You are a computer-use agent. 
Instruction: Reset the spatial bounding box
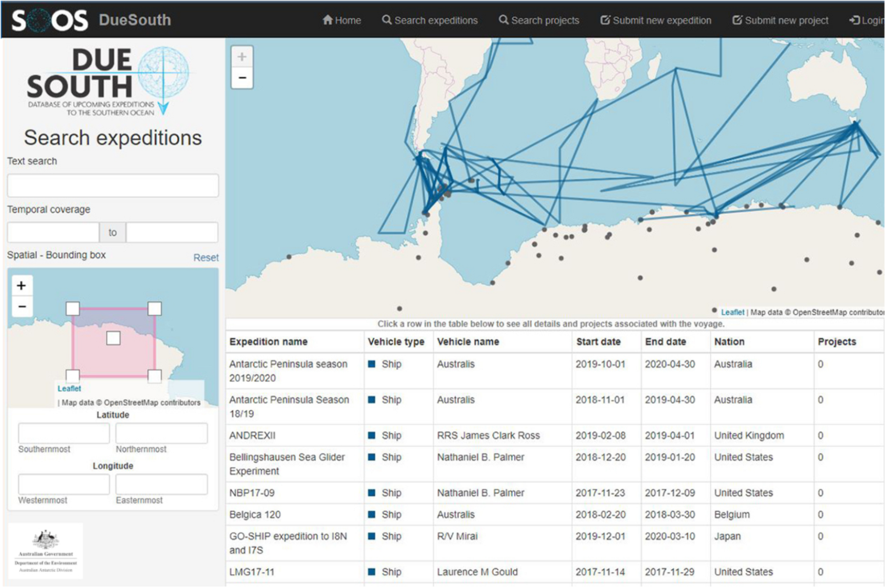click(x=206, y=258)
